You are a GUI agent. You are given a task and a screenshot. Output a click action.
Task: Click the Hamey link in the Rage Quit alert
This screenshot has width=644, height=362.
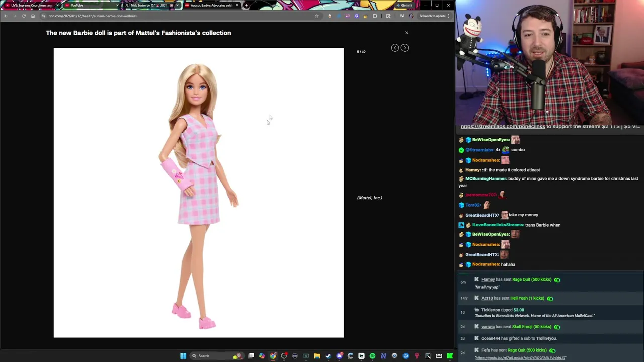[x=488, y=280]
